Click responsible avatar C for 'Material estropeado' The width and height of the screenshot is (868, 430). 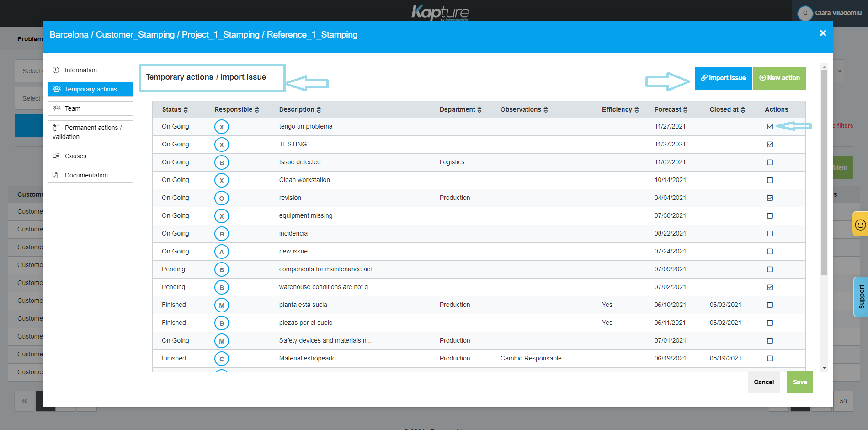(x=222, y=359)
